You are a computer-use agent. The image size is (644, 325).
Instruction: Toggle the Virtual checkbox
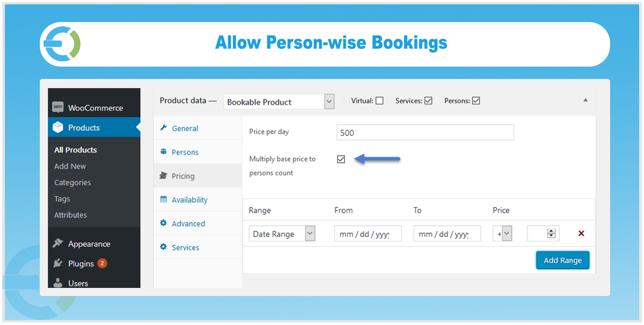380,100
